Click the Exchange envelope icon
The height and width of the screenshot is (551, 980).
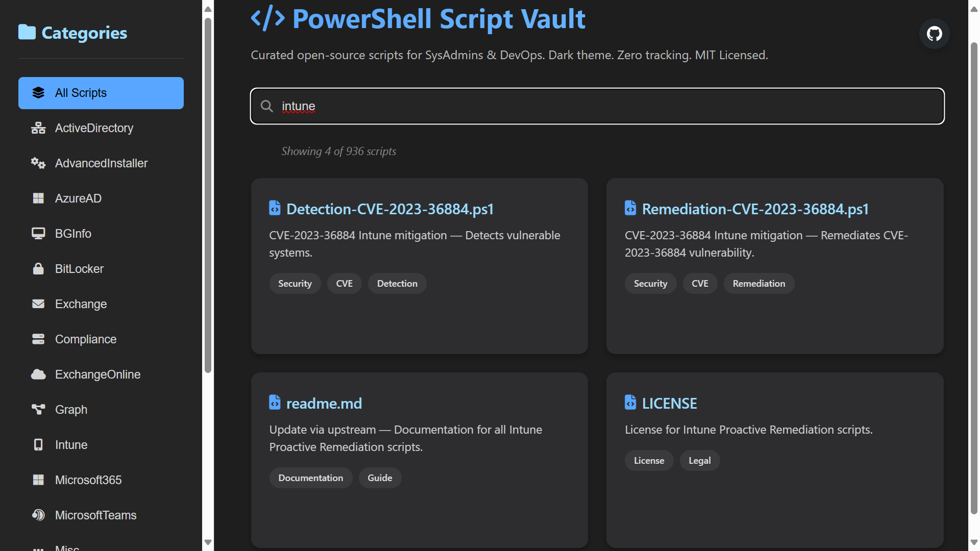click(x=38, y=304)
